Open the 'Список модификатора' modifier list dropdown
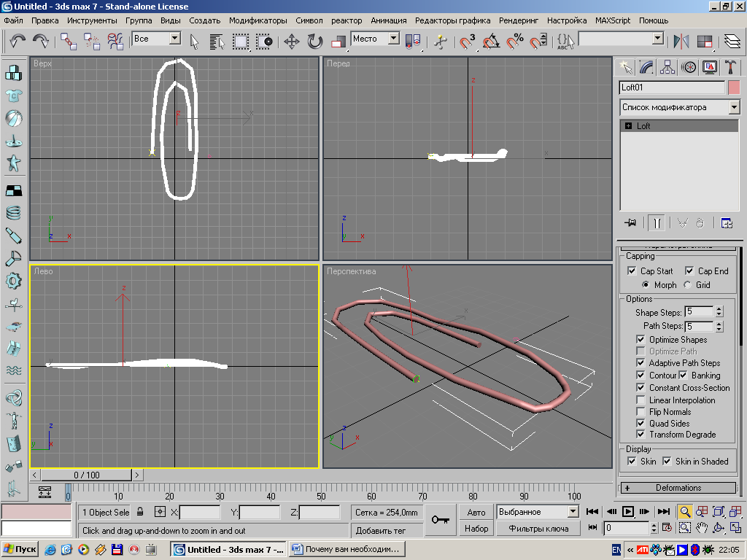Viewport: 747px width, 560px height. (x=734, y=107)
